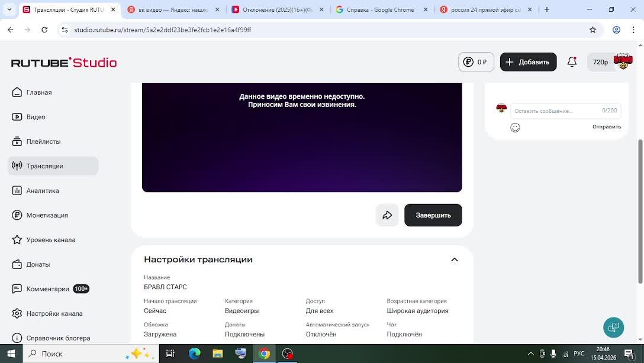This screenshot has height=363, width=644.
Task: Open the support chat floating button
Action: point(614,328)
